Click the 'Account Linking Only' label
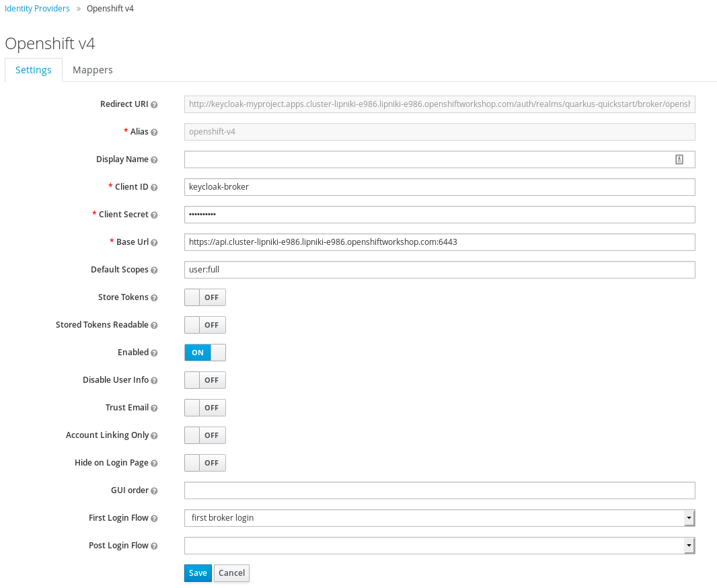The height and width of the screenshot is (588, 717). point(108,435)
